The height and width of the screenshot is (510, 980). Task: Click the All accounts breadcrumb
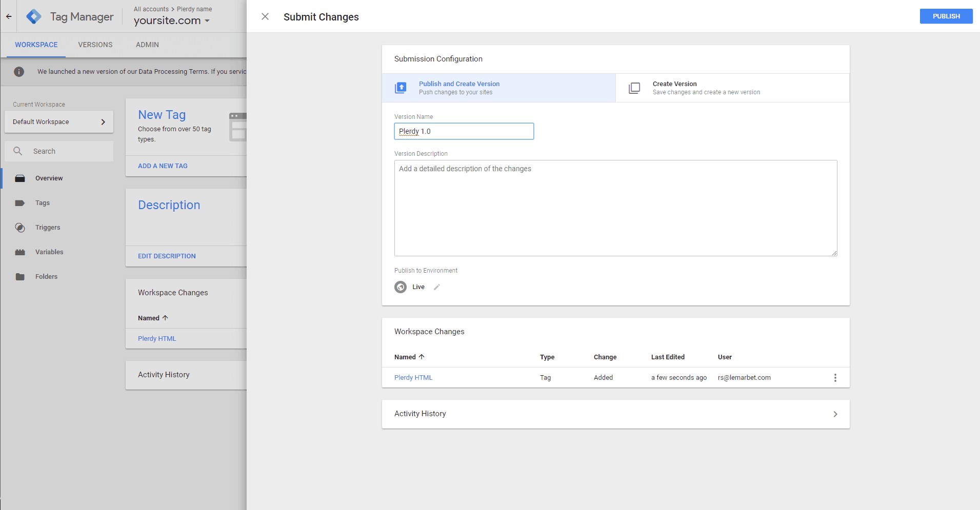tap(151, 9)
